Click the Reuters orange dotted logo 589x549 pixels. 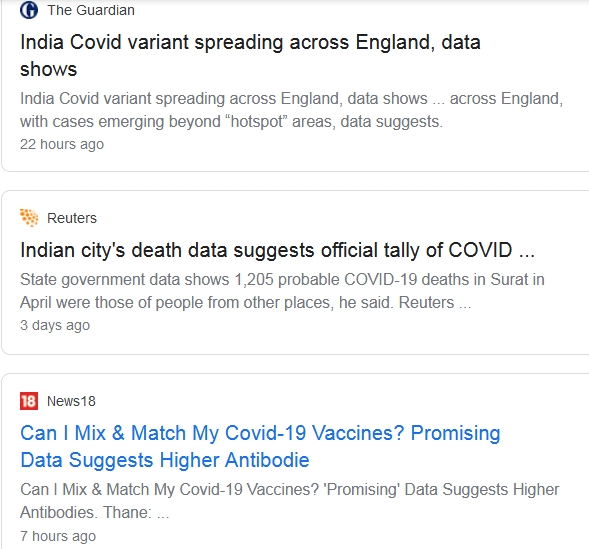[29, 218]
